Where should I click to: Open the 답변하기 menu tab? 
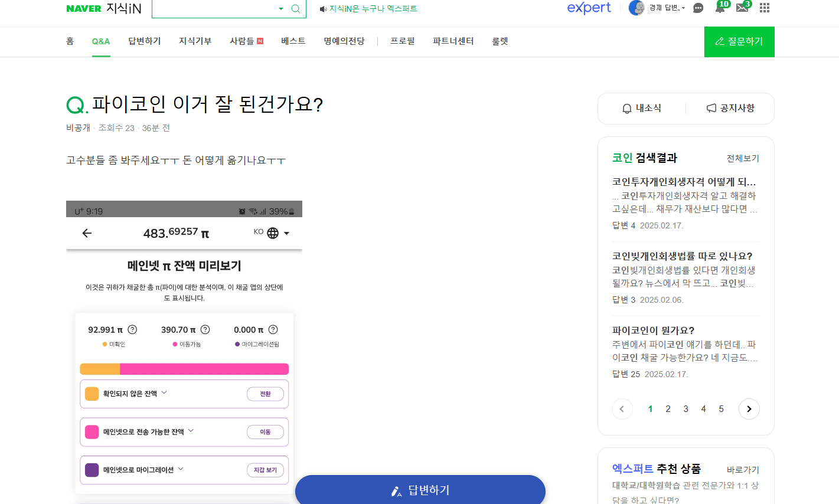(x=145, y=41)
